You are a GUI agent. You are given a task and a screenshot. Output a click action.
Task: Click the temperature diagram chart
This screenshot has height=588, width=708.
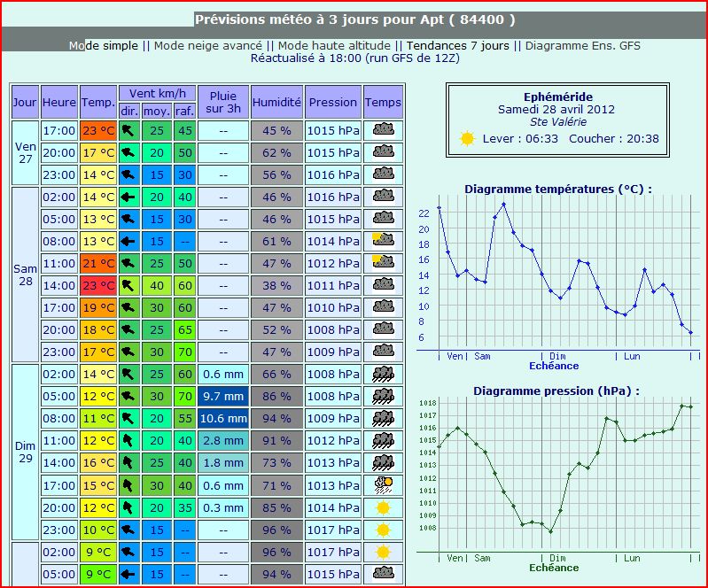click(x=558, y=275)
